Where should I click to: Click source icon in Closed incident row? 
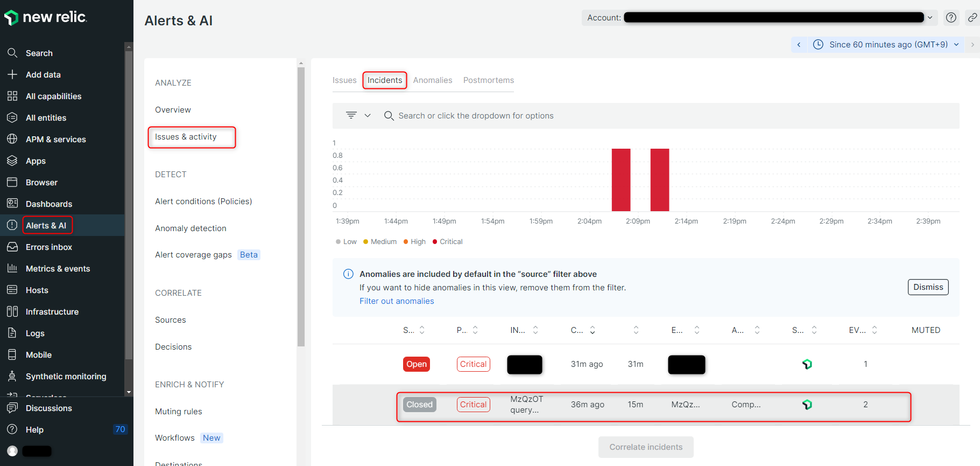(x=807, y=405)
